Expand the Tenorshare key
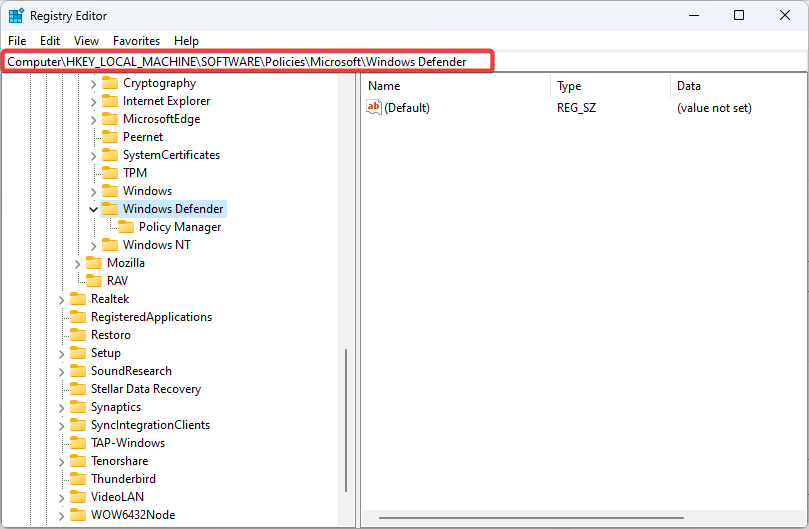The width and height of the screenshot is (809, 529). click(x=61, y=461)
